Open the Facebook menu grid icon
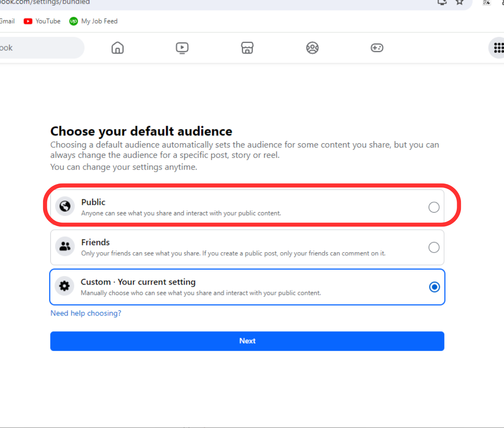Screen dimensions: 504x428 [x=498, y=48]
